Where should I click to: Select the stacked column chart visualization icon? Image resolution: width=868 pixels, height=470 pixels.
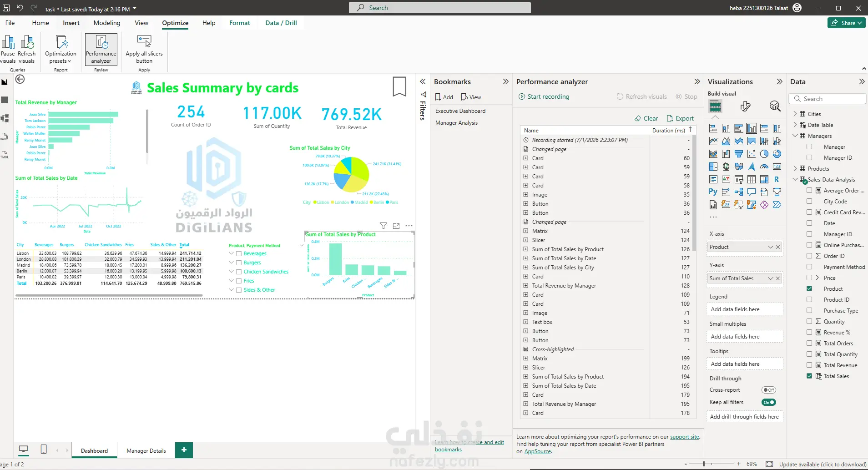pos(726,128)
